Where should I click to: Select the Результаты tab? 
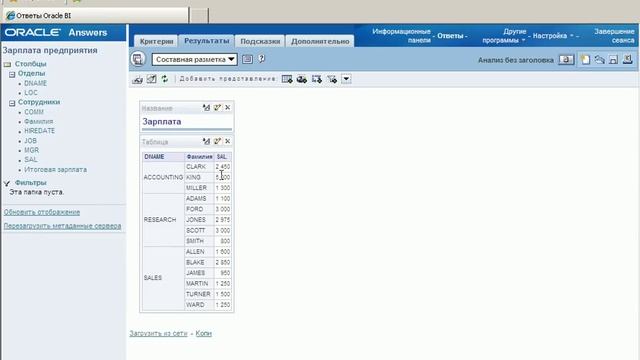pos(207,41)
